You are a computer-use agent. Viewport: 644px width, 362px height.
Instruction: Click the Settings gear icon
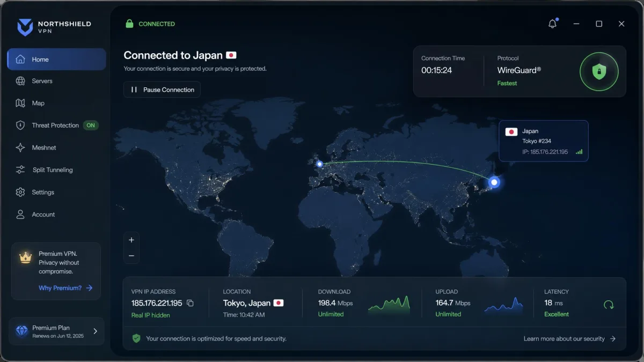click(x=20, y=192)
